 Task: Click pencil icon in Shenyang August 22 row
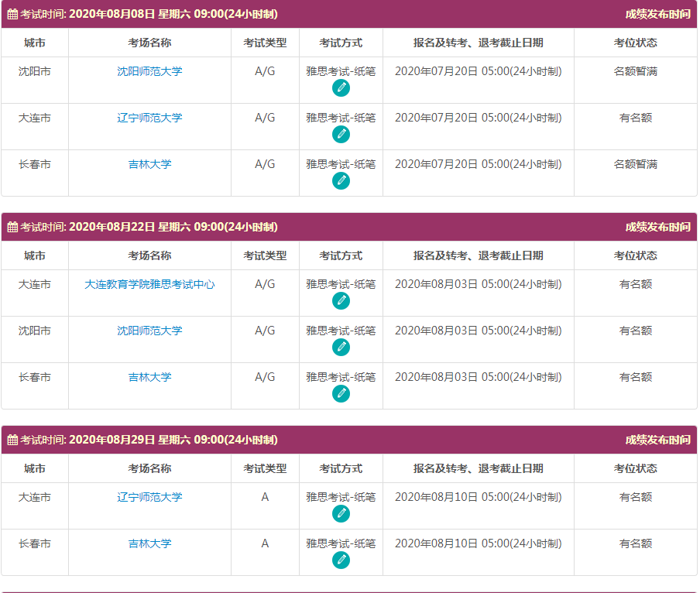[x=341, y=347]
